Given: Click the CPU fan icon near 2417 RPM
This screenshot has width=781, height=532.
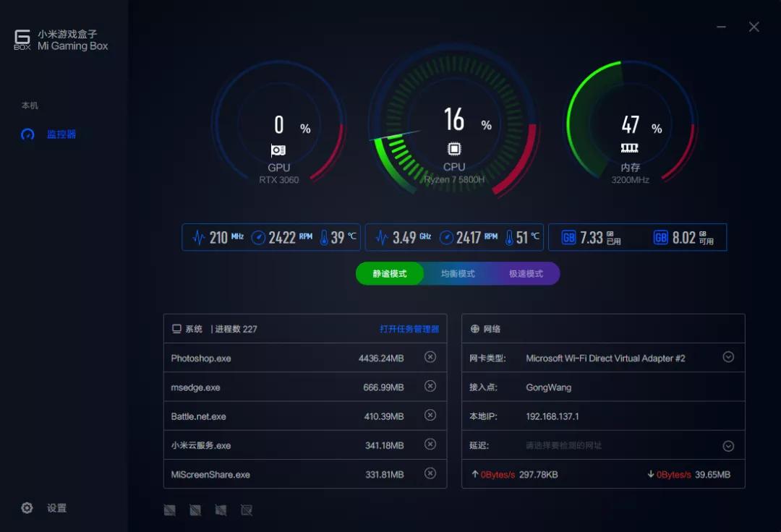Looking at the screenshot, I should [x=446, y=237].
